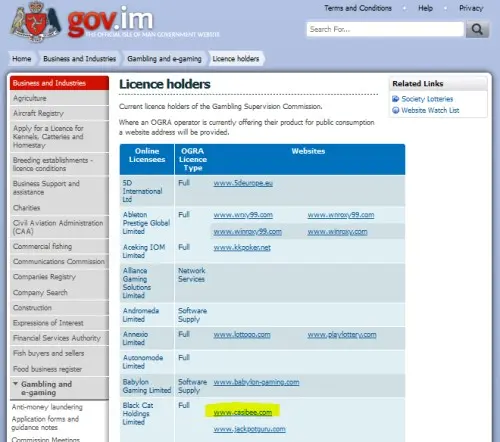
Task: Select Annexio Limited cell
Action: [x=147, y=338]
